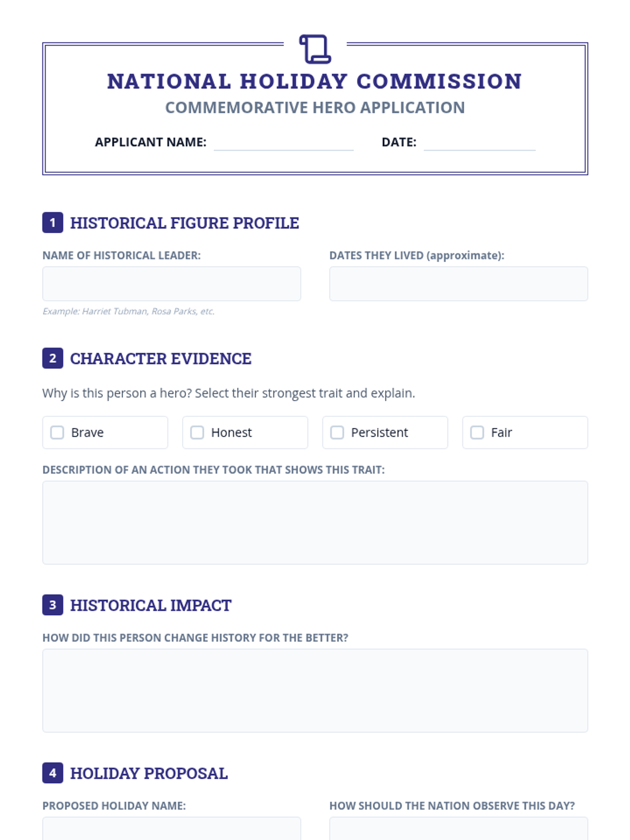The width and height of the screenshot is (630, 840).
Task: Focus the Dates They Lived field
Action: tap(458, 283)
